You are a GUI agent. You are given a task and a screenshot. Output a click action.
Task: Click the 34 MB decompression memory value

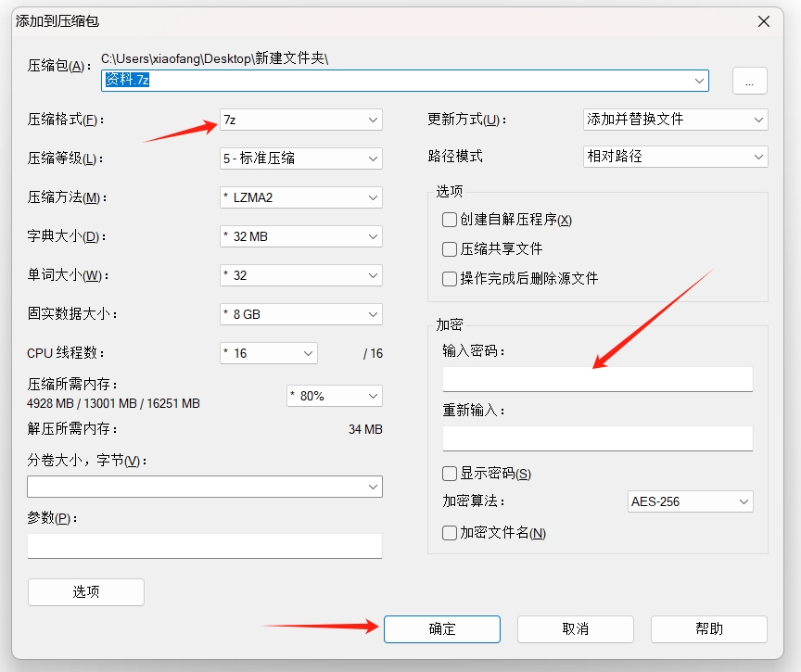(365, 429)
